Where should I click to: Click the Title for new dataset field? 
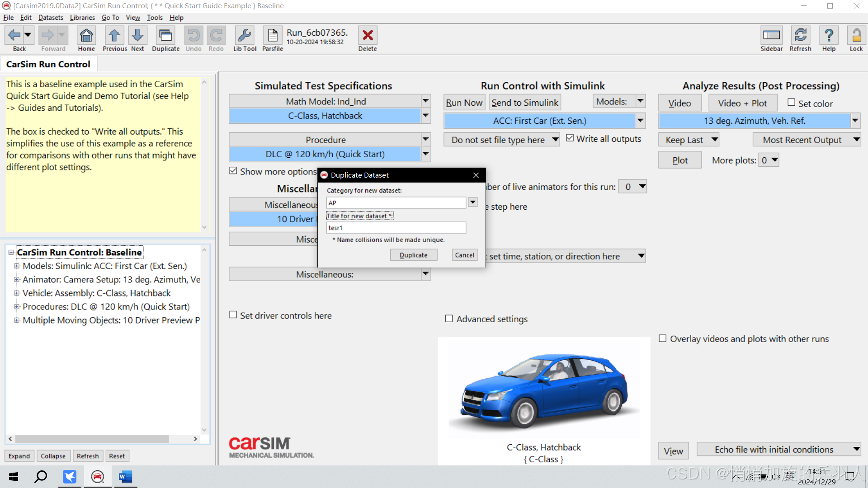[x=396, y=228]
